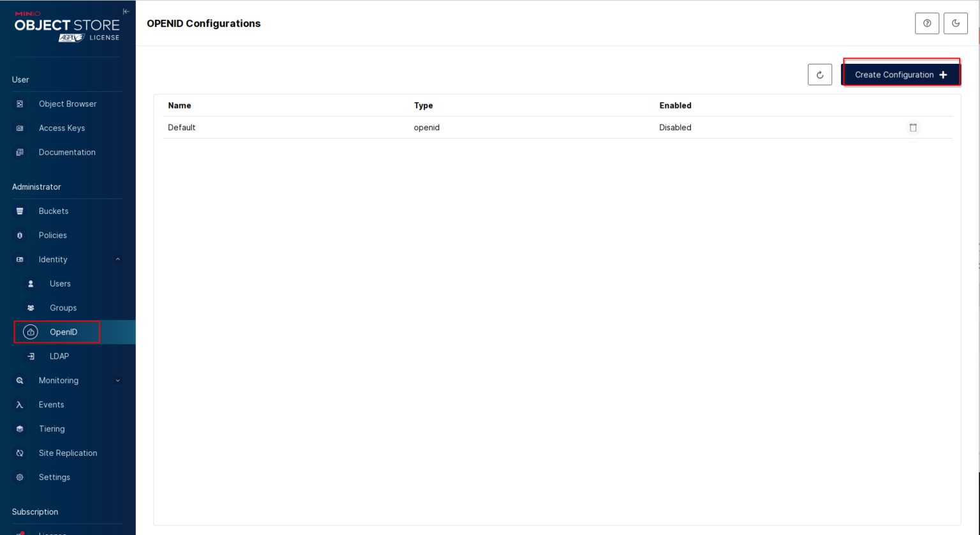Open the Tiering configuration page
The height and width of the screenshot is (535, 980).
point(52,428)
